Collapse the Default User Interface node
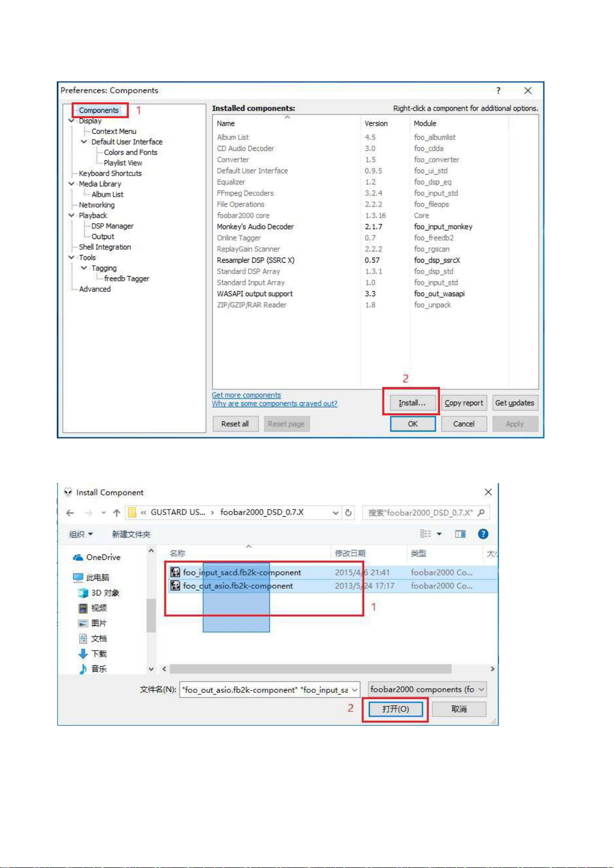 [x=83, y=142]
